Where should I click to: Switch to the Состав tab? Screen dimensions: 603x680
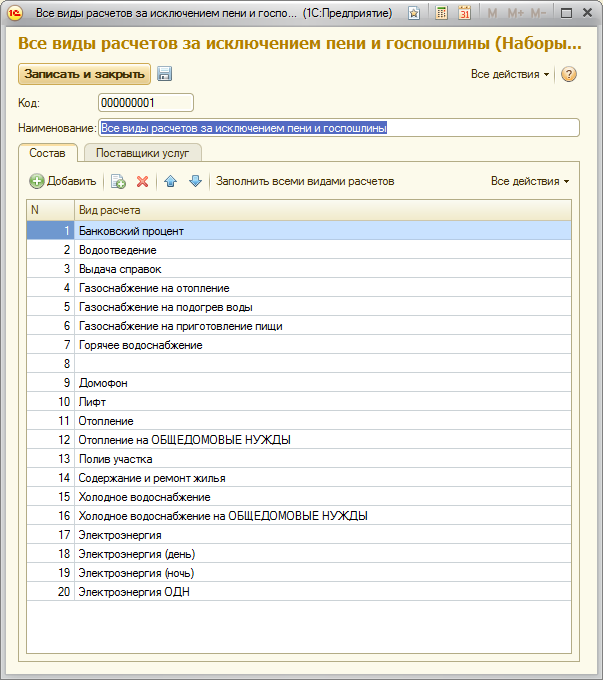coord(47,153)
